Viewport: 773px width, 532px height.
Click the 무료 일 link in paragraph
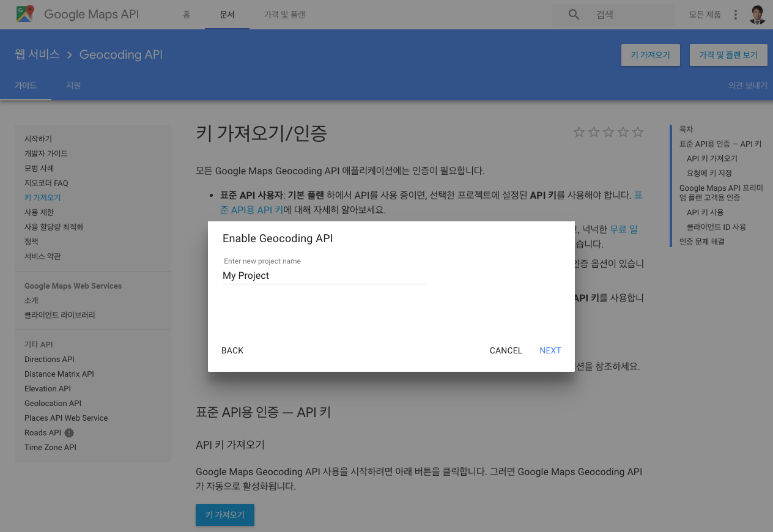[x=624, y=229]
